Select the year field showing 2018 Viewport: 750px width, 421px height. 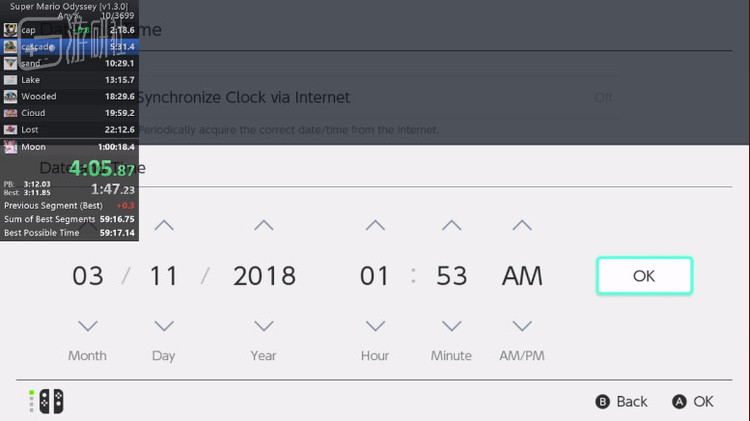264,276
